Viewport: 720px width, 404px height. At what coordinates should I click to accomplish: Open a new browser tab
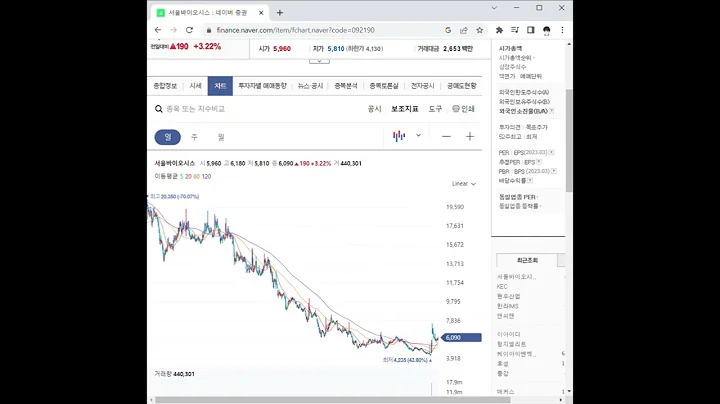tap(280, 13)
